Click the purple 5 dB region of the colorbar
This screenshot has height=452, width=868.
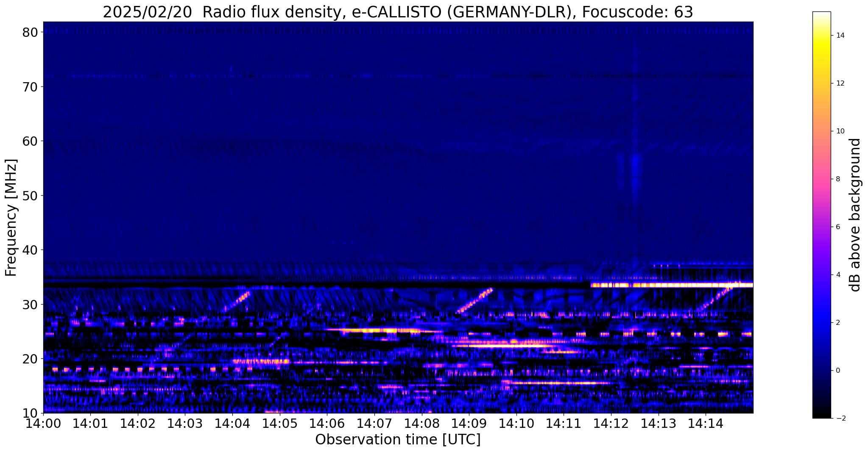click(x=822, y=251)
